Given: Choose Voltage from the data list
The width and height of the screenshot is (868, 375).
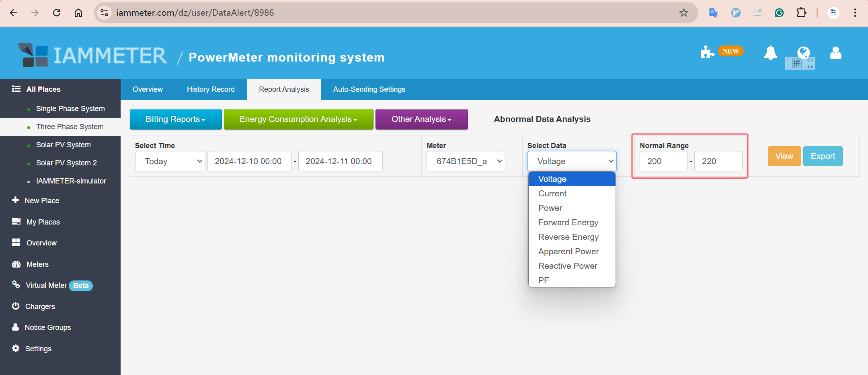Looking at the screenshot, I should [x=572, y=179].
